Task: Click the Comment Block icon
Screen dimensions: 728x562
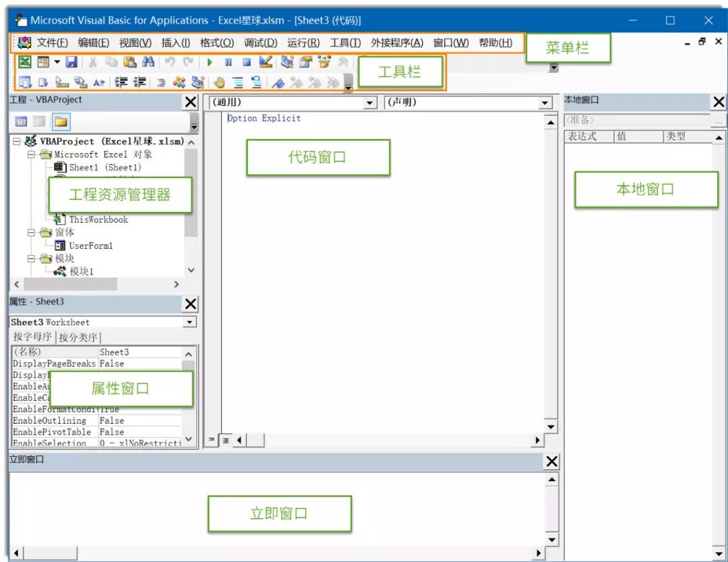Action: pyautogui.click(x=238, y=82)
